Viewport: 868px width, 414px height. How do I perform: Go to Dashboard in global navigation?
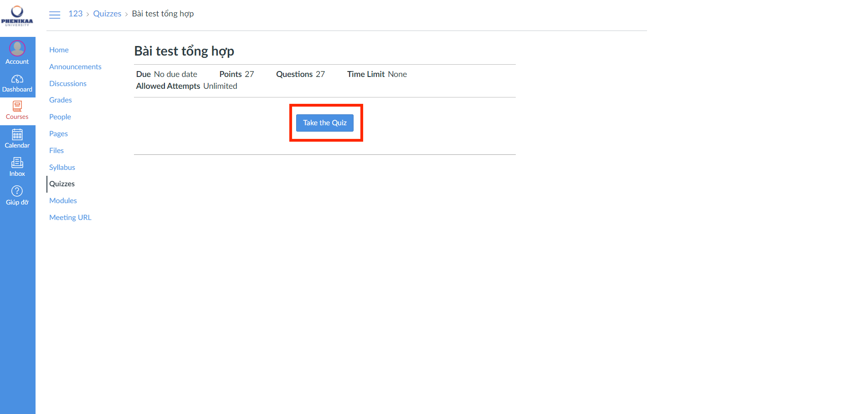coord(17,83)
